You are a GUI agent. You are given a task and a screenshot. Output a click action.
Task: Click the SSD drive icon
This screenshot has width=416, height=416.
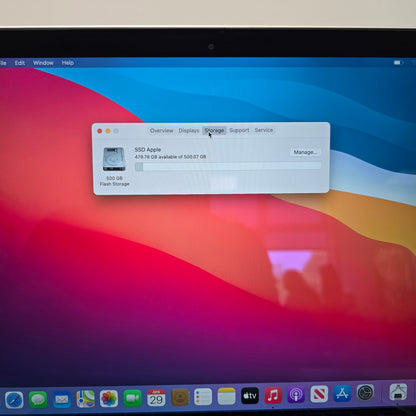click(x=114, y=159)
